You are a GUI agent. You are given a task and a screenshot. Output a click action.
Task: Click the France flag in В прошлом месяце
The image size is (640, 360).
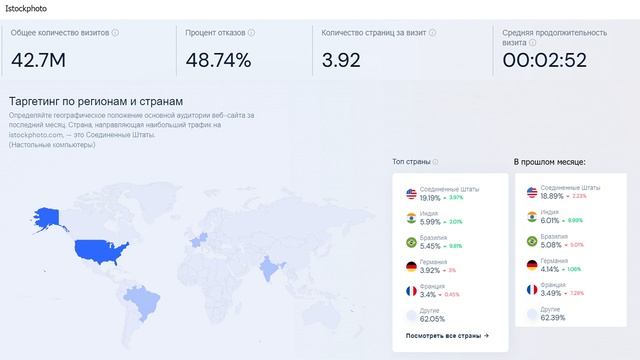(x=532, y=290)
